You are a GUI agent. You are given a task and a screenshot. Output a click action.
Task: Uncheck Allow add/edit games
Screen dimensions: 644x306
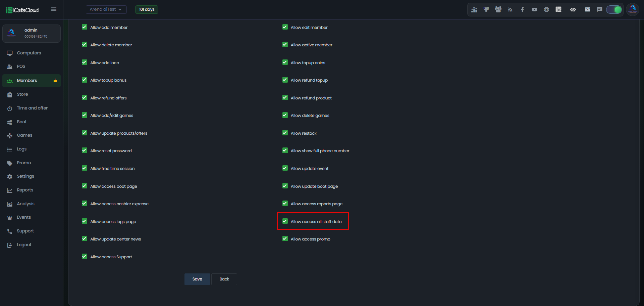click(x=85, y=115)
